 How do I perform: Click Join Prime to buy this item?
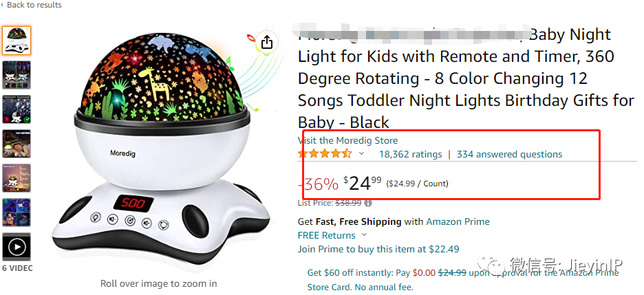click(378, 249)
